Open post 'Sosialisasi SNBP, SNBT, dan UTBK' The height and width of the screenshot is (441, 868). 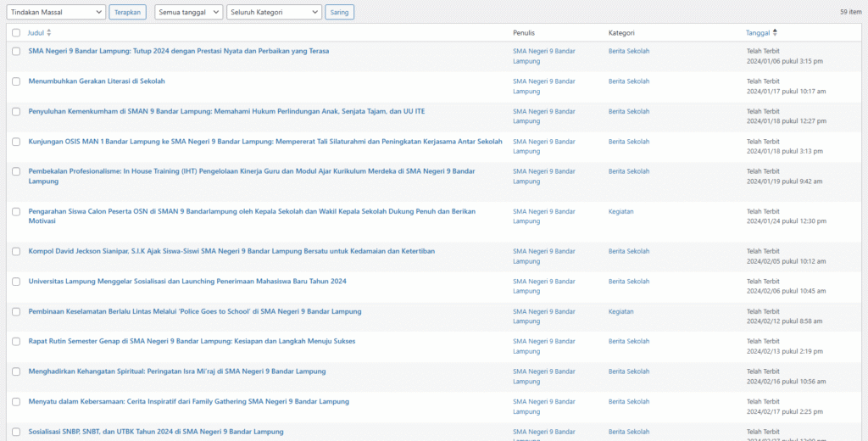[x=156, y=432]
